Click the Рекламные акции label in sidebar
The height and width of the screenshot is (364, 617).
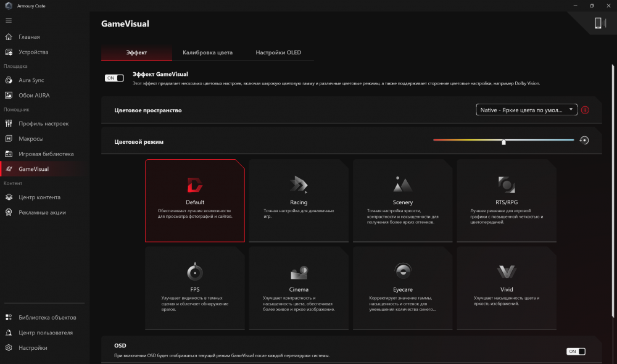coord(42,212)
